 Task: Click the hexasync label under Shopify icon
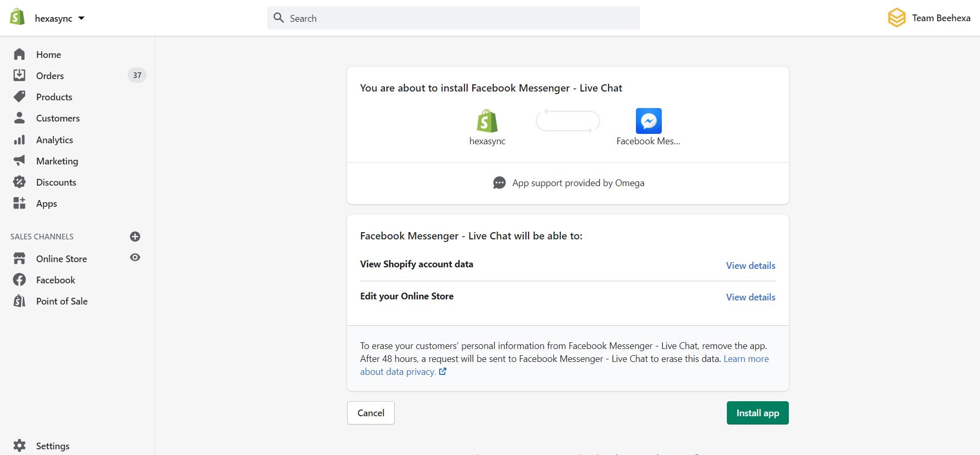pyautogui.click(x=487, y=141)
